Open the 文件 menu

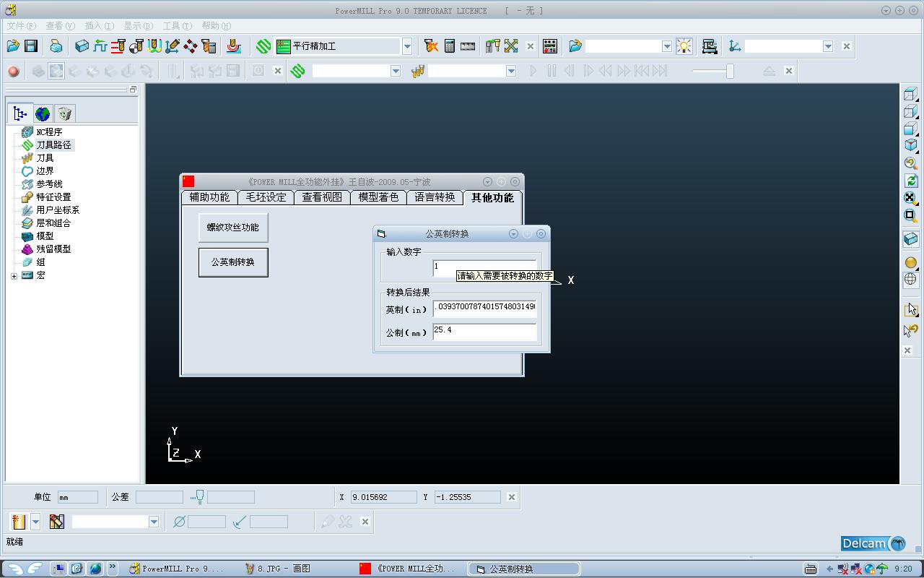(21, 26)
